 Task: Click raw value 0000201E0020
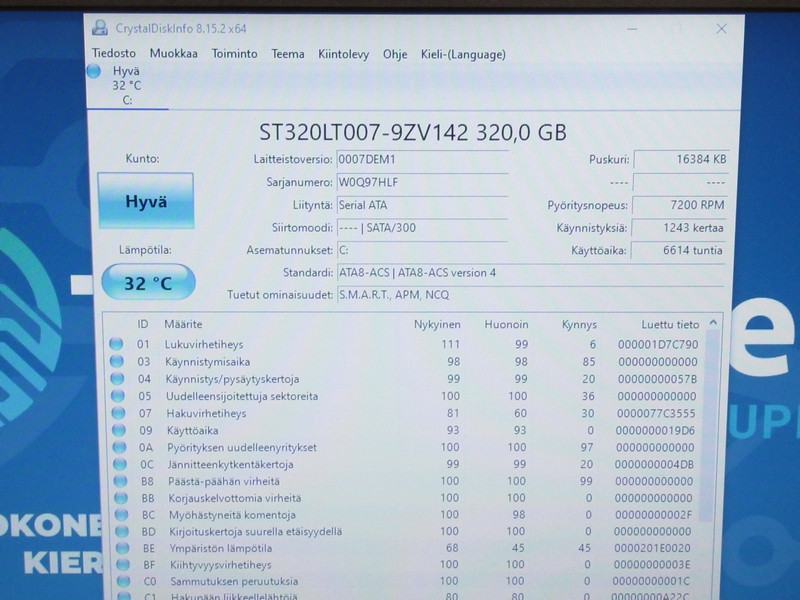point(653,548)
